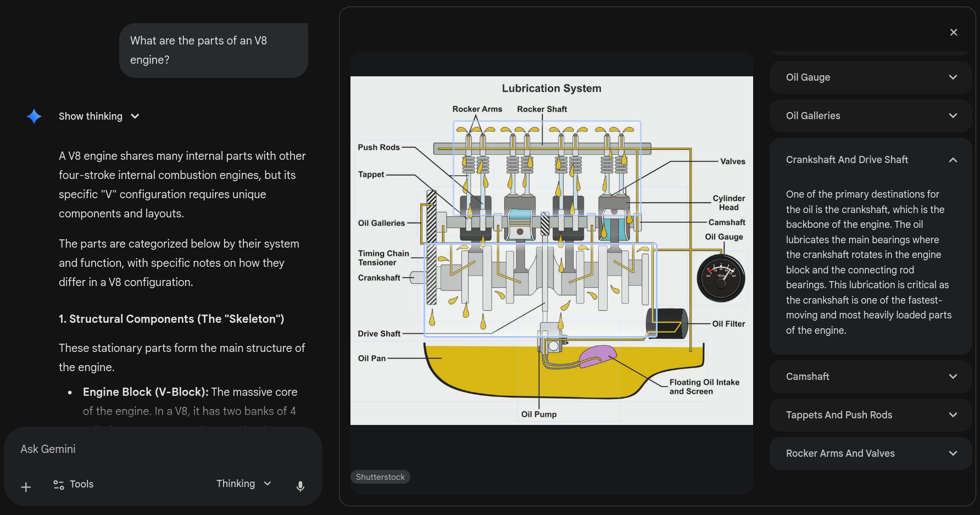
Task: Open the Tools menu in prompt bar
Action: 74,484
